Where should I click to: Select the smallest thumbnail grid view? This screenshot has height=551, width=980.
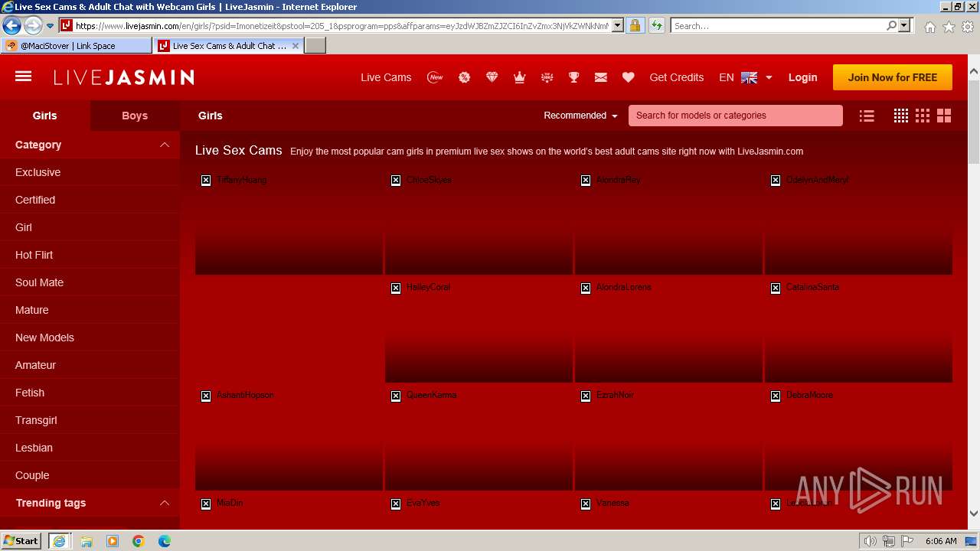click(901, 116)
